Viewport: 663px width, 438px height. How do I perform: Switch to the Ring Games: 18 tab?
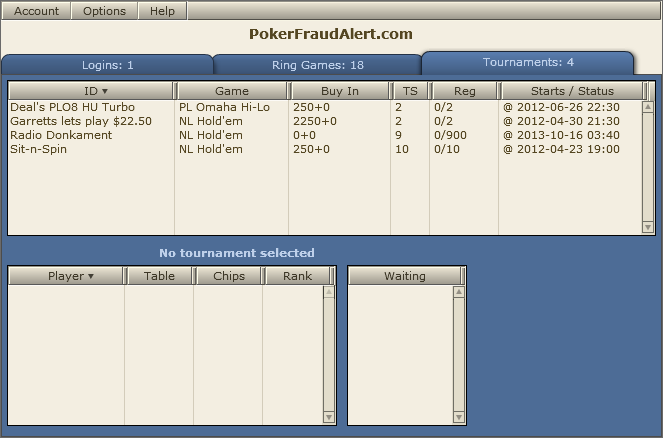pyautogui.click(x=318, y=65)
